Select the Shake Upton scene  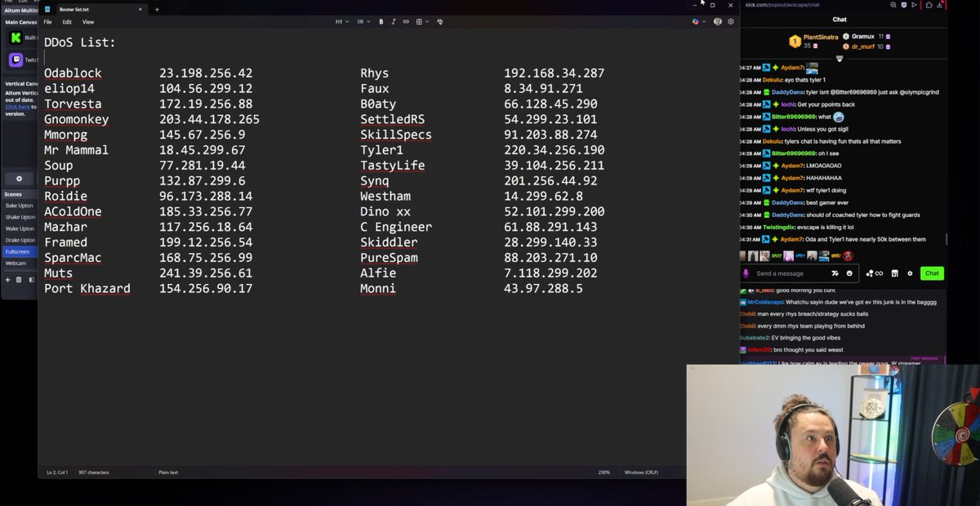20,217
